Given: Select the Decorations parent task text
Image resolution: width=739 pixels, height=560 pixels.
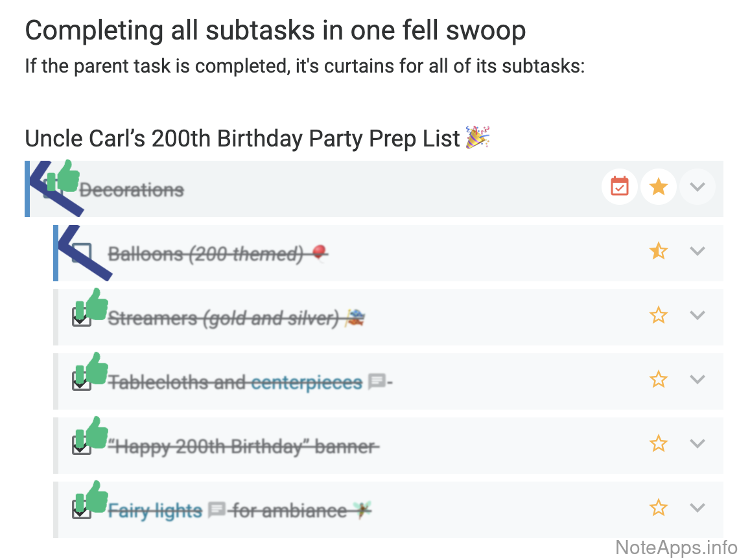Looking at the screenshot, I should pyautogui.click(x=132, y=190).
